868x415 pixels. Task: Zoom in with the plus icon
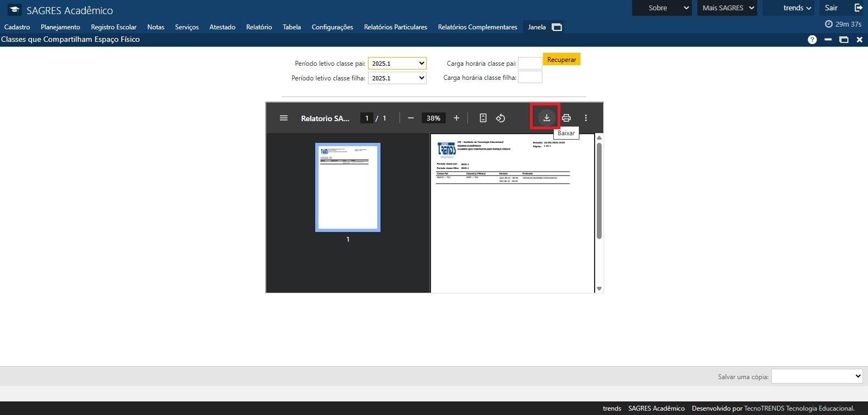tap(457, 118)
